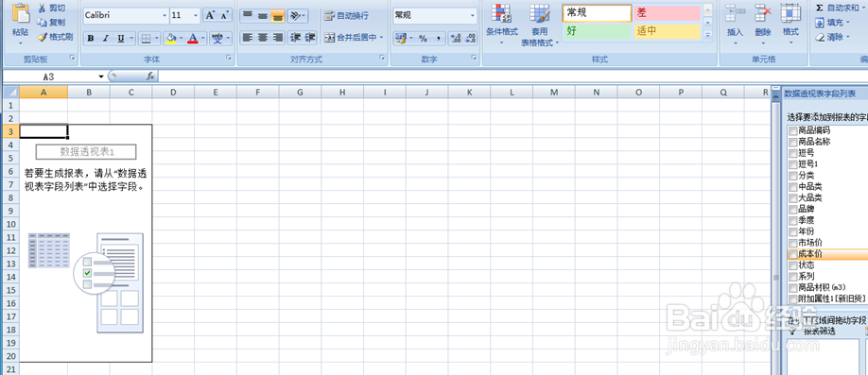Increase indent in cell
This screenshot has width=868, height=375.
310,38
